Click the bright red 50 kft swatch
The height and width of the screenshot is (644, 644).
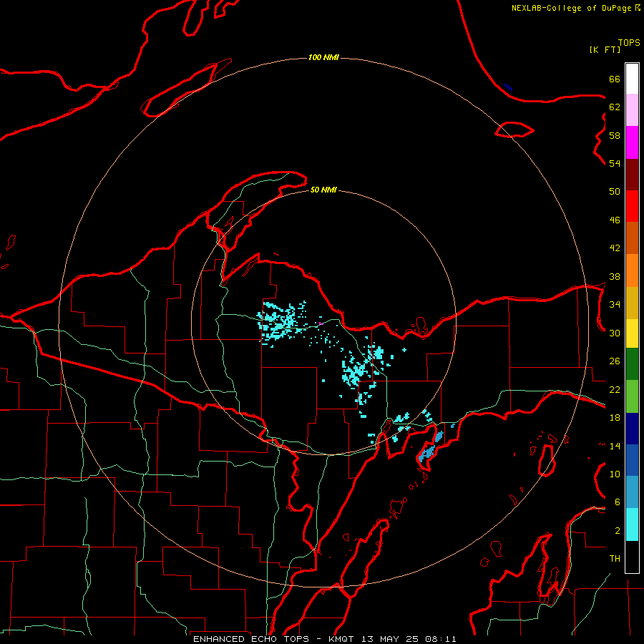coord(632,206)
